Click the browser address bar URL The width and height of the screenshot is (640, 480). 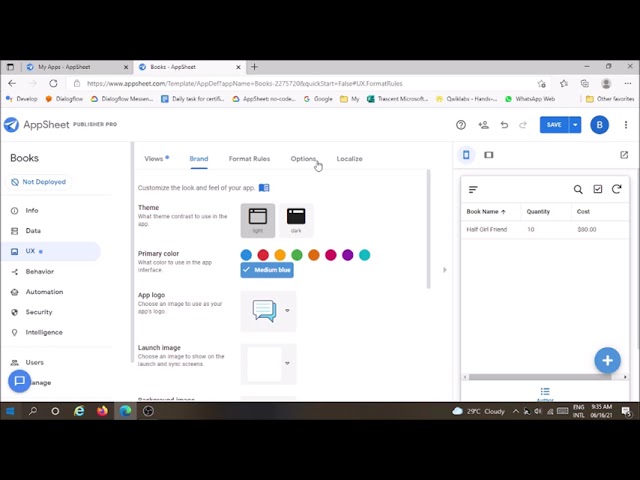coord(245,83)
